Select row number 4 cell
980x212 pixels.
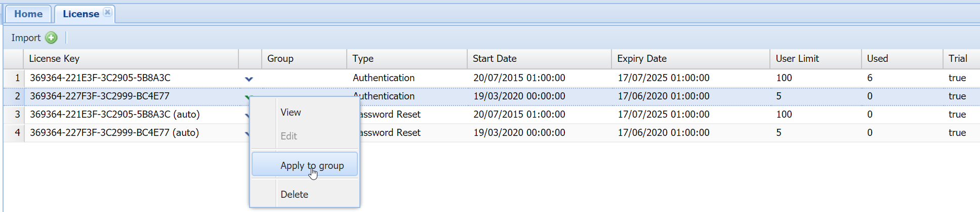(17, 133)
